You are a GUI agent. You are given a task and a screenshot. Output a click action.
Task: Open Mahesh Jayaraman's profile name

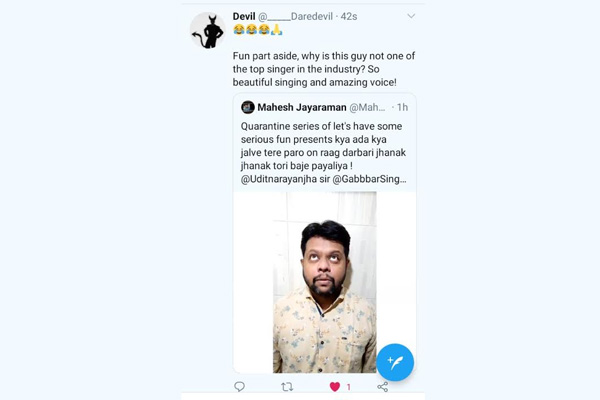pos(301,107)
